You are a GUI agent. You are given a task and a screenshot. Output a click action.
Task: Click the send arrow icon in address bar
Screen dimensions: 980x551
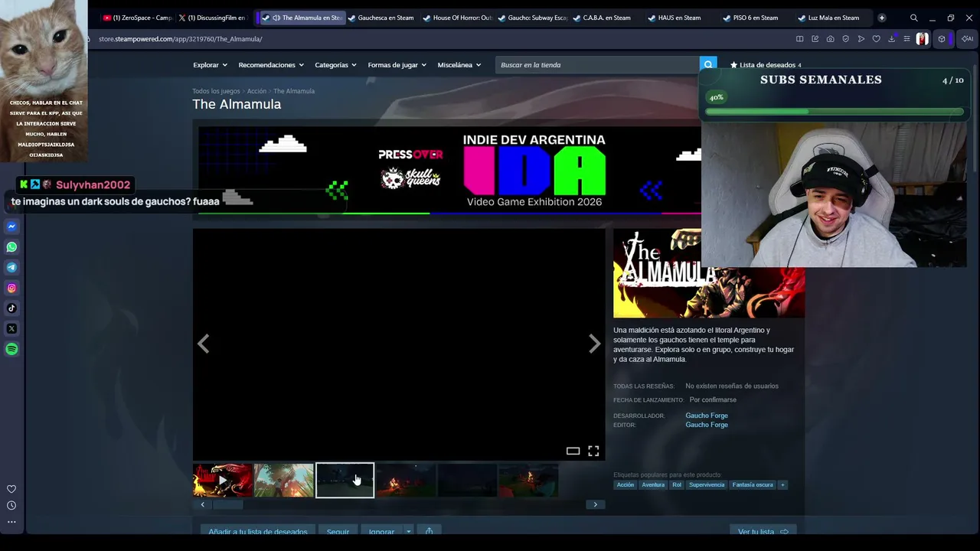[x=861, y=39]
